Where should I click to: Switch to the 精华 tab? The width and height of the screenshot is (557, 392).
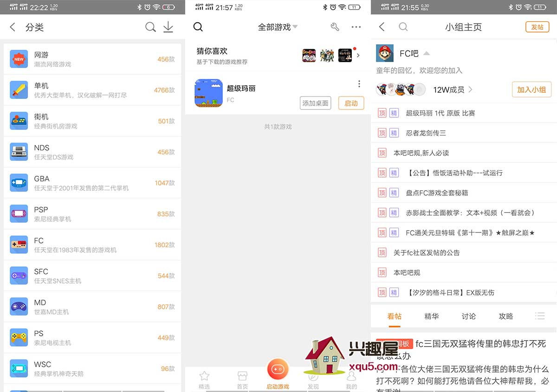(431, 316)
